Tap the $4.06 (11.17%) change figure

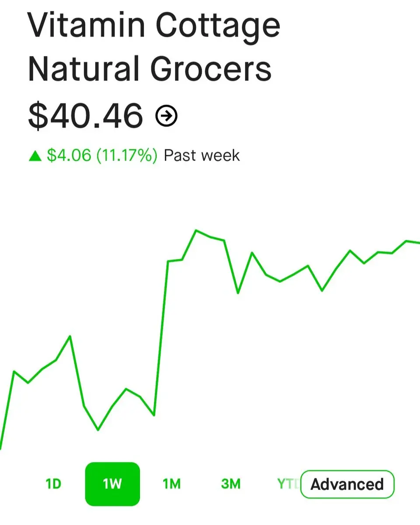(x=102, y=155)
